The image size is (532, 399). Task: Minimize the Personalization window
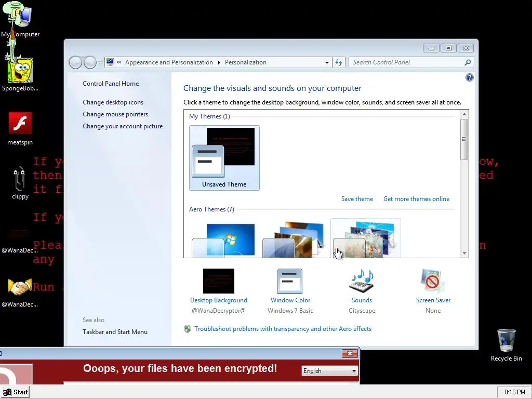point(431,48)
